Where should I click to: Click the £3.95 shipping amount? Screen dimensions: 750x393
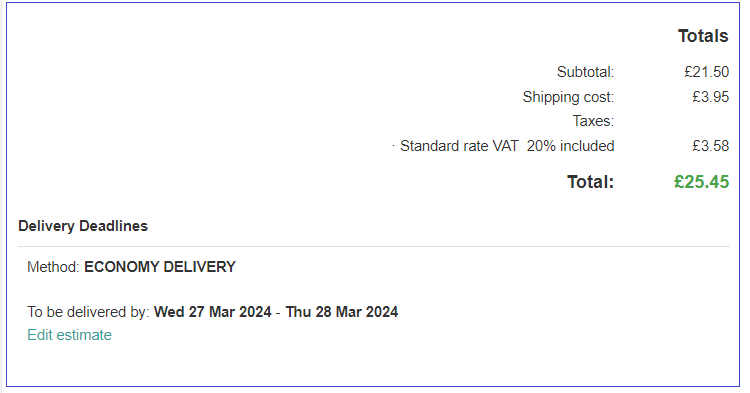coord(710,97)
